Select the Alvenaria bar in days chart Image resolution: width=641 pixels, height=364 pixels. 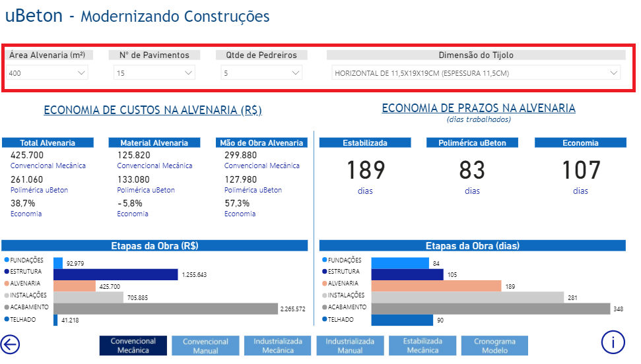[x=436, y=286]
